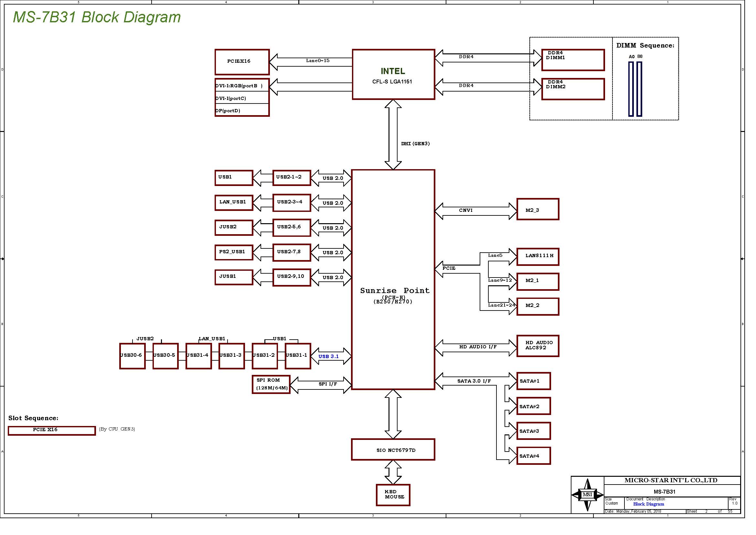Click the A0 DIMM slot bar
This screenshot has width=756, height=535.
coord(631,89)
